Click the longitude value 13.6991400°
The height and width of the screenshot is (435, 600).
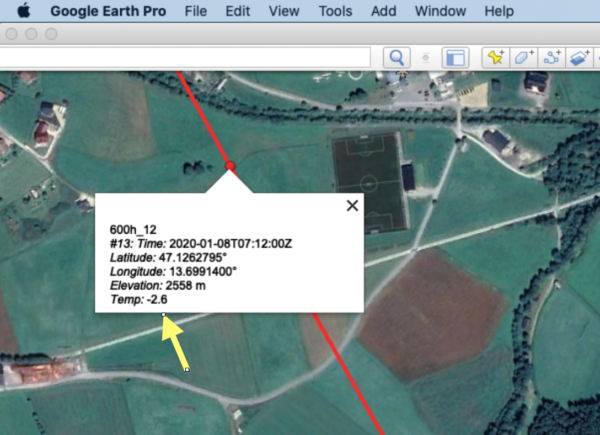[x=203, y=271]
